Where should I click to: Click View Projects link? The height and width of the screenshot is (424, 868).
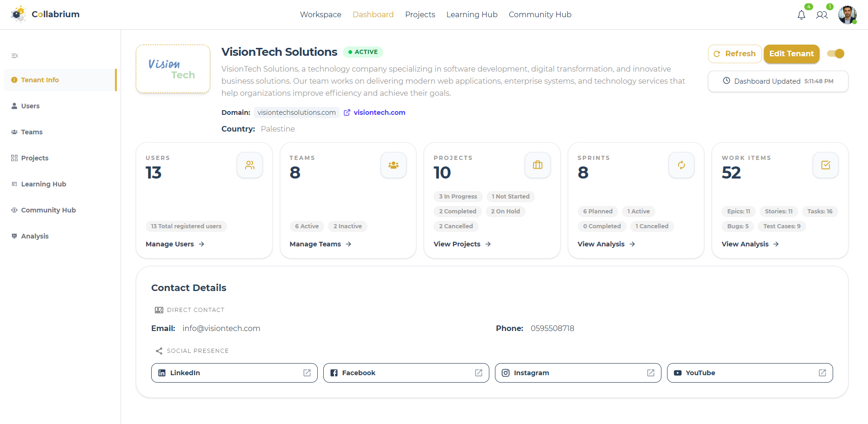tap(462, 244)
